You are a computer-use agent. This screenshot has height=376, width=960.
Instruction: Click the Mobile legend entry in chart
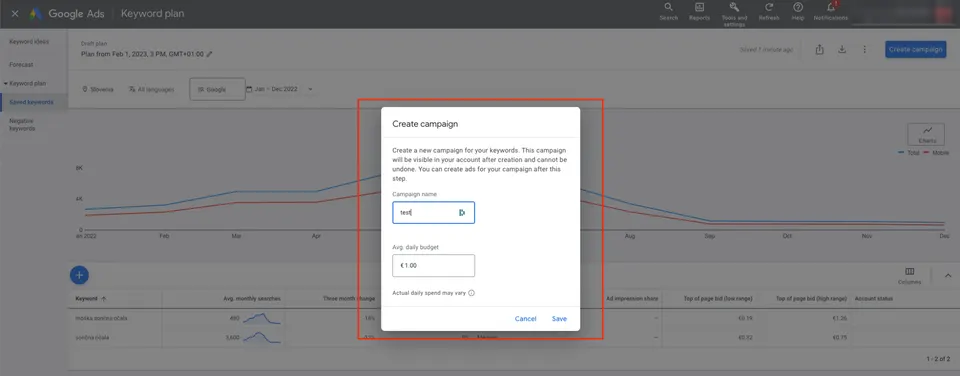pos(936,152)
